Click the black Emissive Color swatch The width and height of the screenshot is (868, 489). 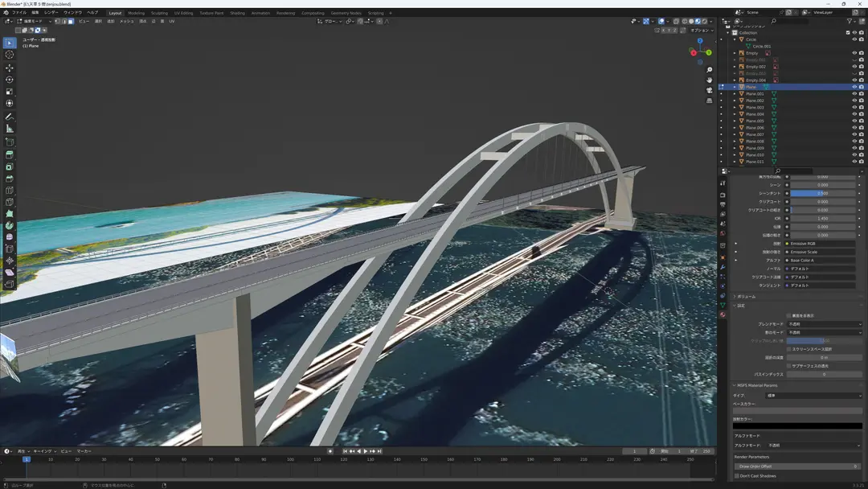click(x=798, y=426)
